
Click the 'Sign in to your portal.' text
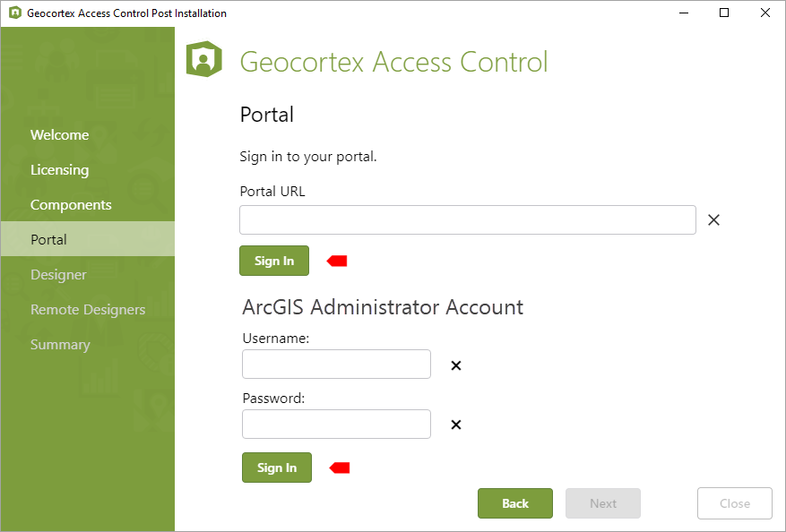coord(307,157)
